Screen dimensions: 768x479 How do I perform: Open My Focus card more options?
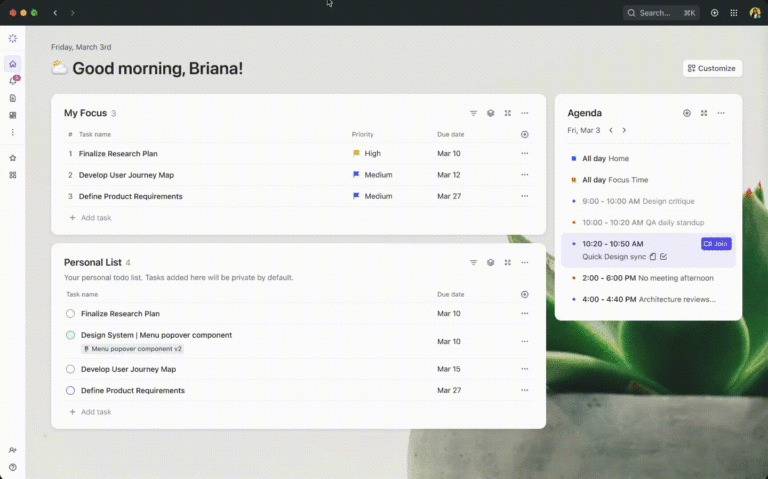pos(525,113)
